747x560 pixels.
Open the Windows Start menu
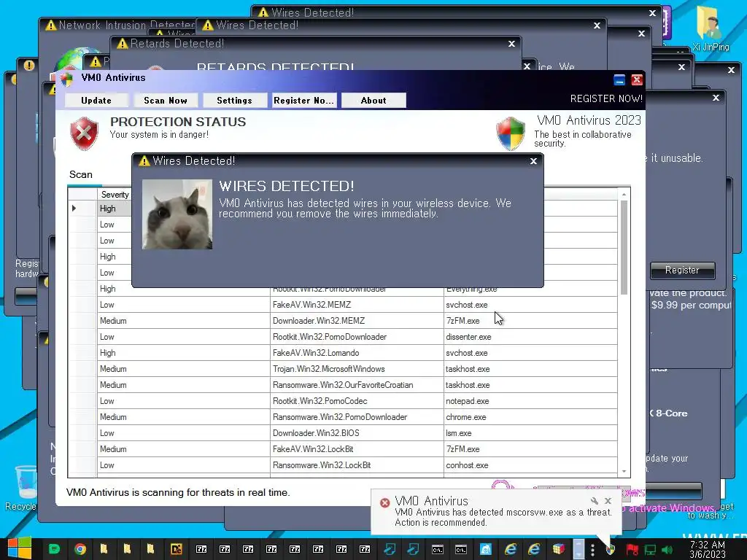[x=20, y=548]
